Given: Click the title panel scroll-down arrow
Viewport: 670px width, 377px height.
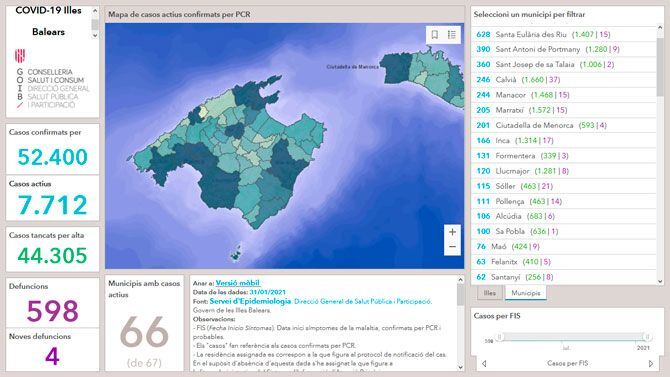Looking at the screenshot, I should pos(95,36).
